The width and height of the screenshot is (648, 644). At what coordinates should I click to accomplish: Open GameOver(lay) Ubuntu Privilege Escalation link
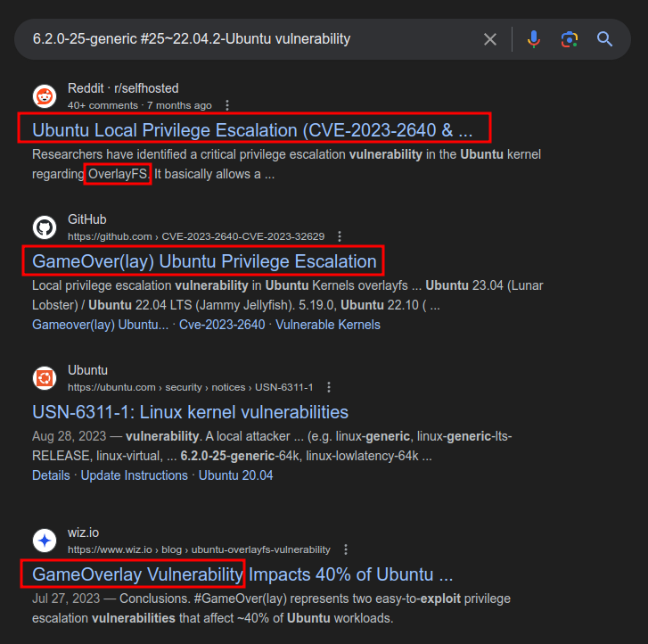[x=204, y=261]
